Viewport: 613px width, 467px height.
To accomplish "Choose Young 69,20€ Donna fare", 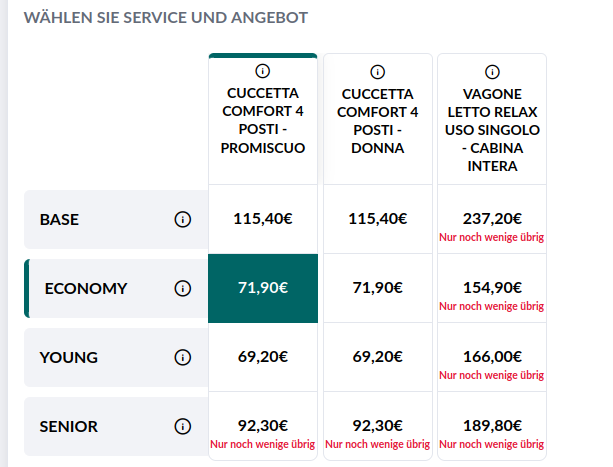I will click(377, 357).
